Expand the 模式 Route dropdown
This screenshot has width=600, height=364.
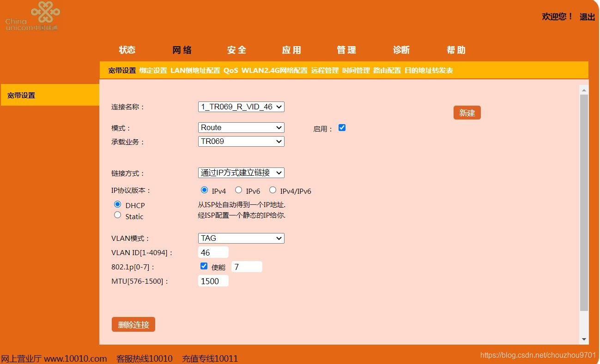[241, 127]
